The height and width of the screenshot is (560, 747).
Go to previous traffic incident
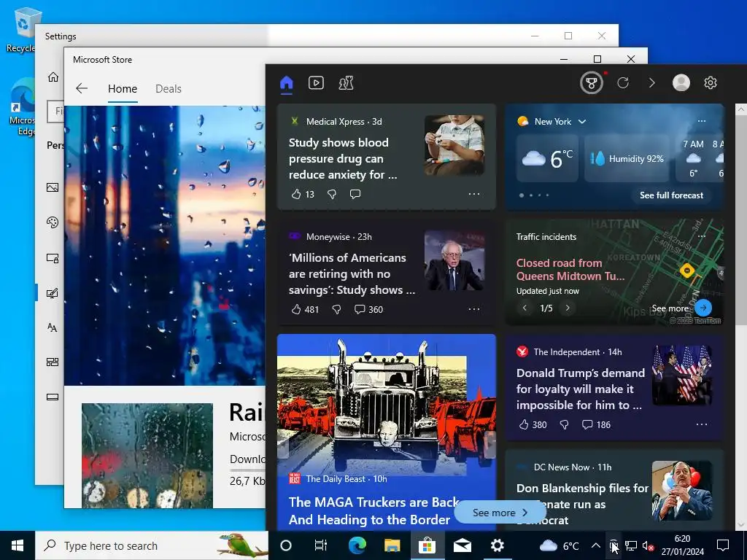[525, 308]
